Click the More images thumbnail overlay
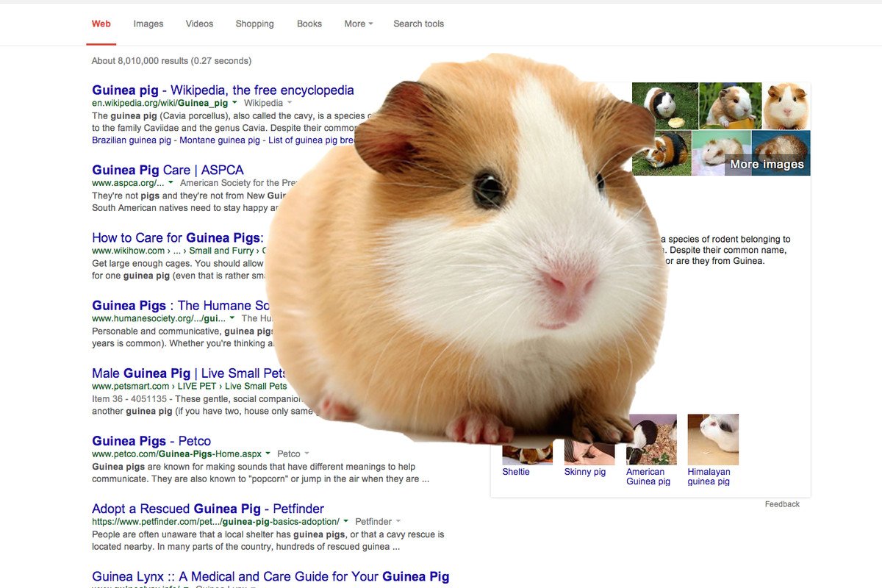The width and height of the screenshot is (882, 588). (767, 164)
